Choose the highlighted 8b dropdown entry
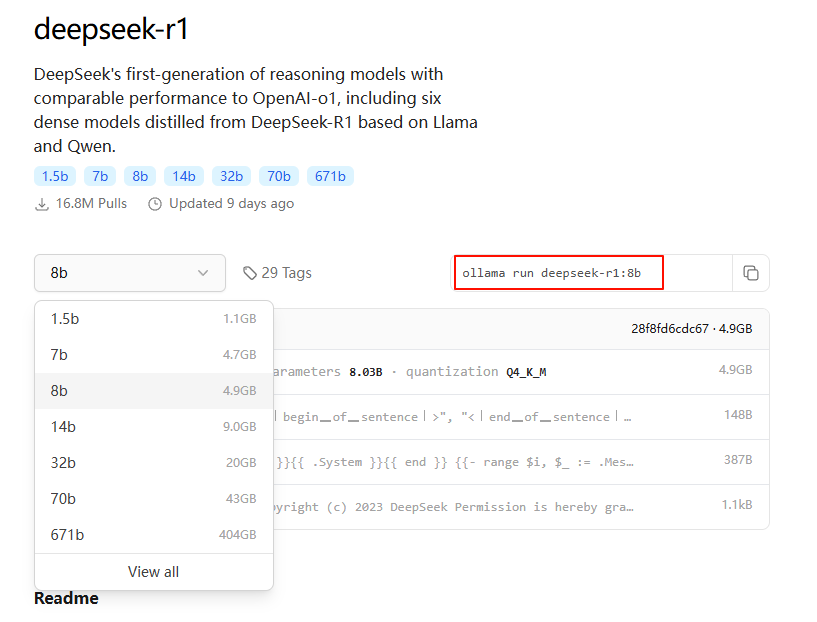The image size is (817, 622). click(153, 391)
